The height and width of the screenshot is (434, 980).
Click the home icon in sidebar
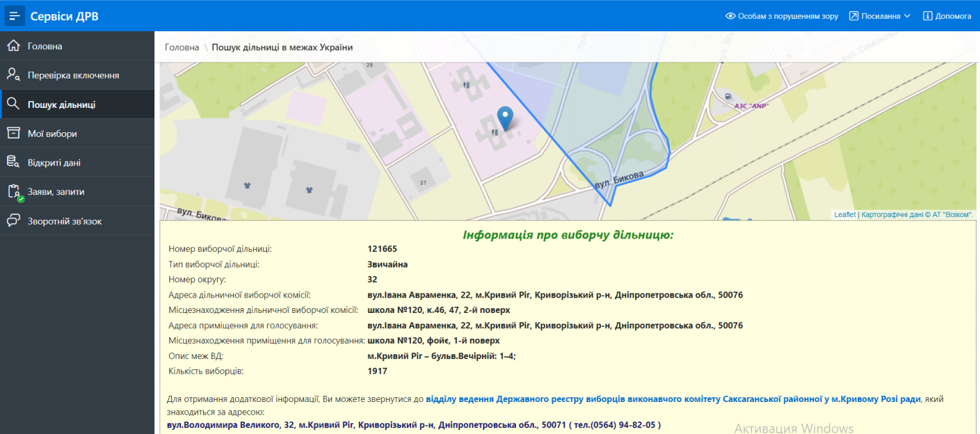[13, 46]
